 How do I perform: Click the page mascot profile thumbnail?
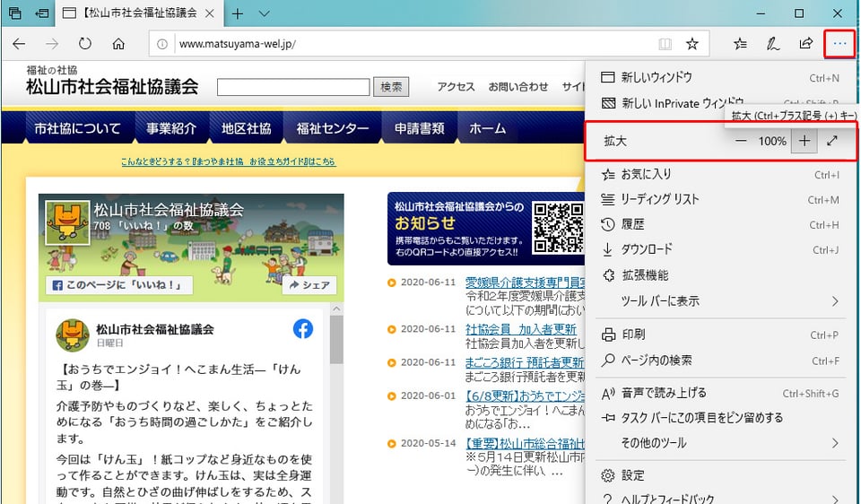(x=67, y=222)
